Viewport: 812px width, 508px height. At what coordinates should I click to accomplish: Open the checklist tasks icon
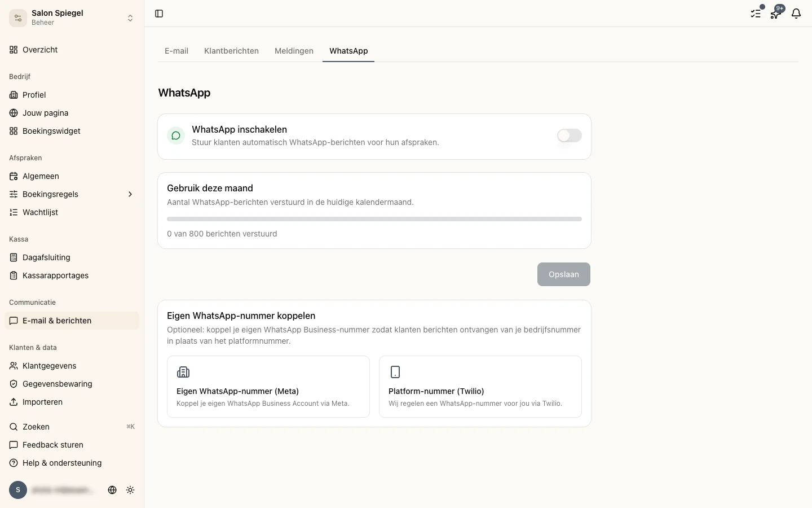click(756, 14)
